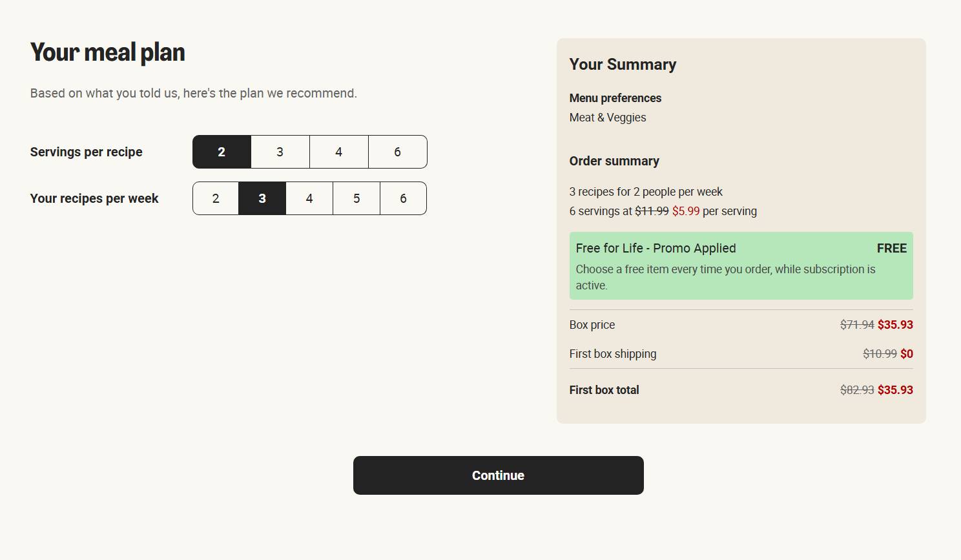Click the $5.99 per serving price
This screenshot has height=560, width=961.
click(686, 211)
